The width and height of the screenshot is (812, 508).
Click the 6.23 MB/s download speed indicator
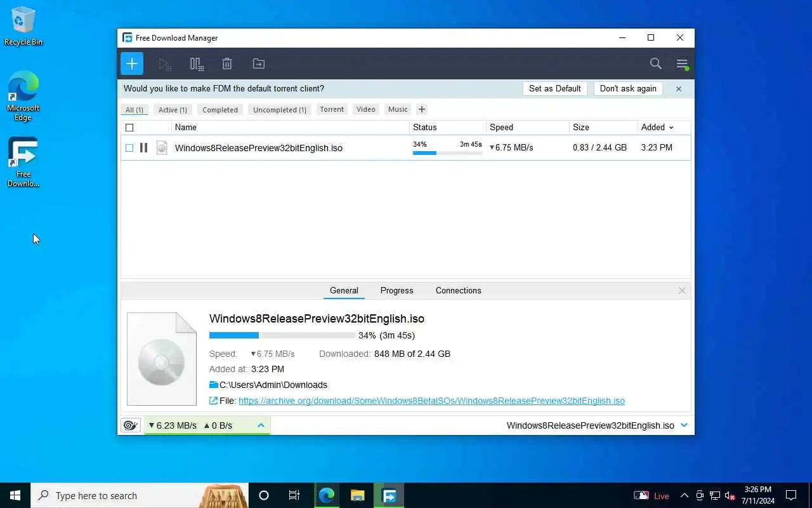tap(173, 425)
